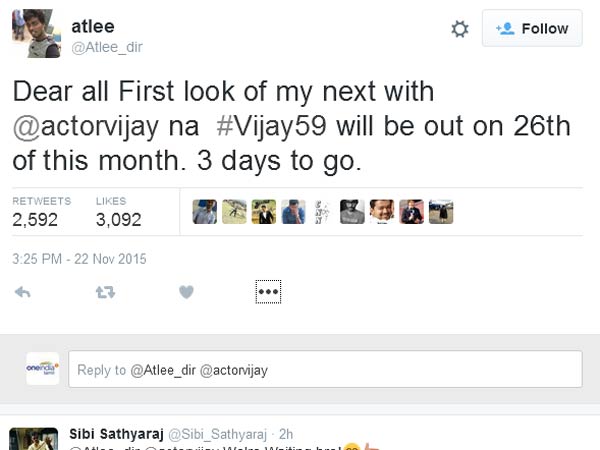Viewport: 600px width, 450px height.
Task: Like the tweet with the heart icon
Action: tap(185, 292)
